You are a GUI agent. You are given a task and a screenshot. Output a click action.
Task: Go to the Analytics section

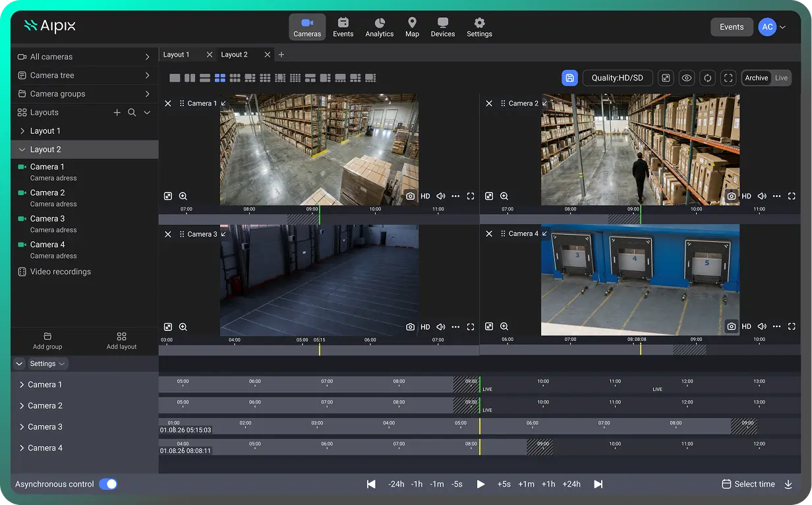tap(380, 27)
